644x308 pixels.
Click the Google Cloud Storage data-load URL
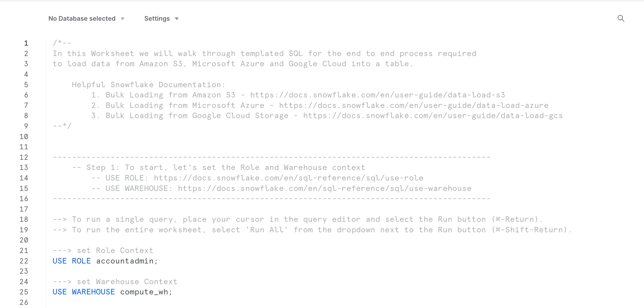433,116
